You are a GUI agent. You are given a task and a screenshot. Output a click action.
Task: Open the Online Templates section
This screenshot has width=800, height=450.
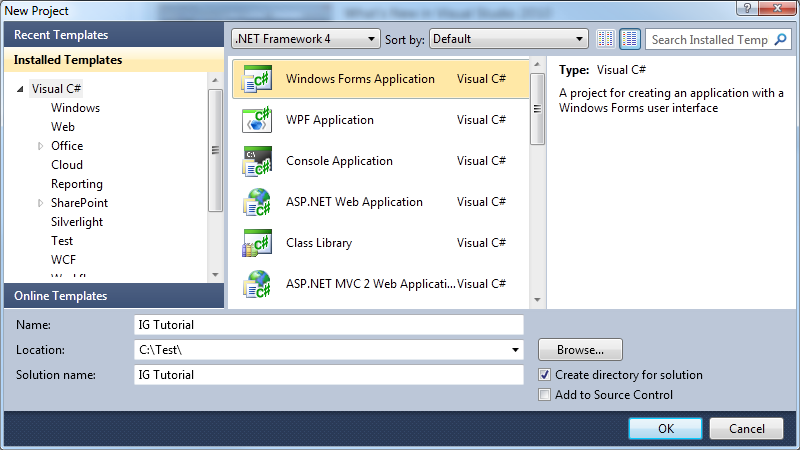pyautogui.click(x=114, y=296)
